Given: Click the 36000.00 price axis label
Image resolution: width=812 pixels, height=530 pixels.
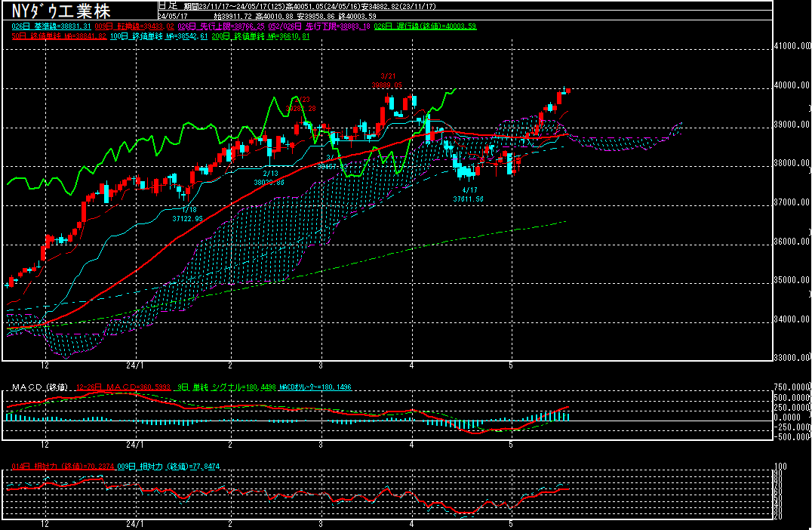Looking at the screenshot, I should pos(792,242).
